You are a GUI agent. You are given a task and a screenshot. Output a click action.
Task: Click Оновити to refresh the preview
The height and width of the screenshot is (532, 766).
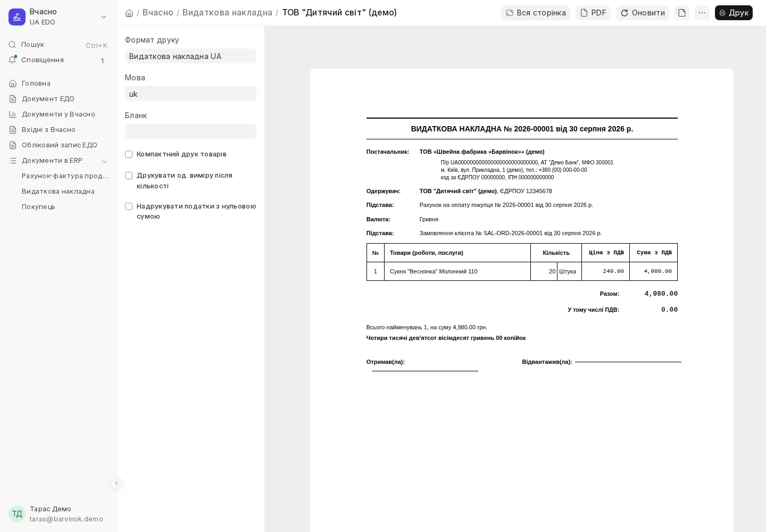(x=643, y=13)
